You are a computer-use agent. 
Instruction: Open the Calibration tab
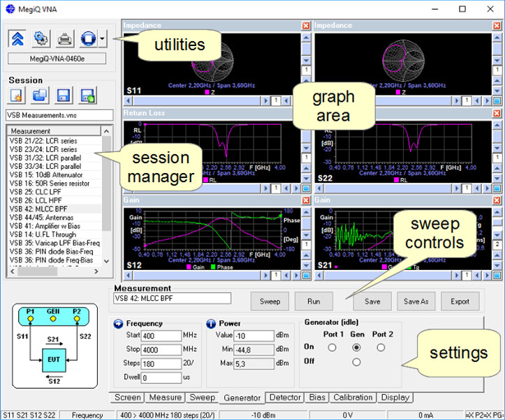(353, 398)
